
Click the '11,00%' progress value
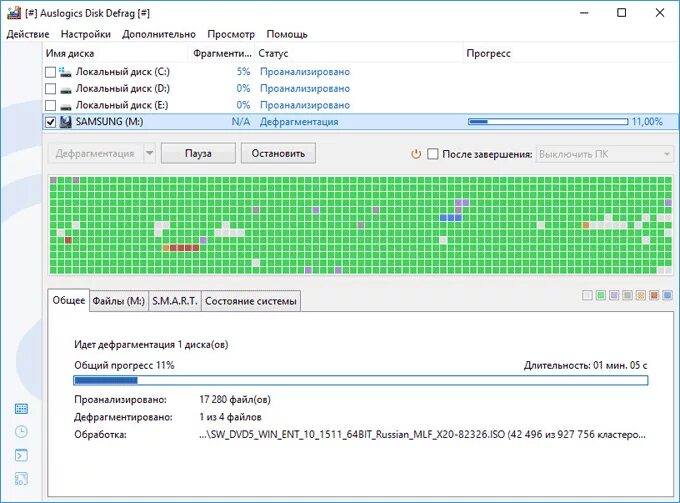(x=647, y=122)
